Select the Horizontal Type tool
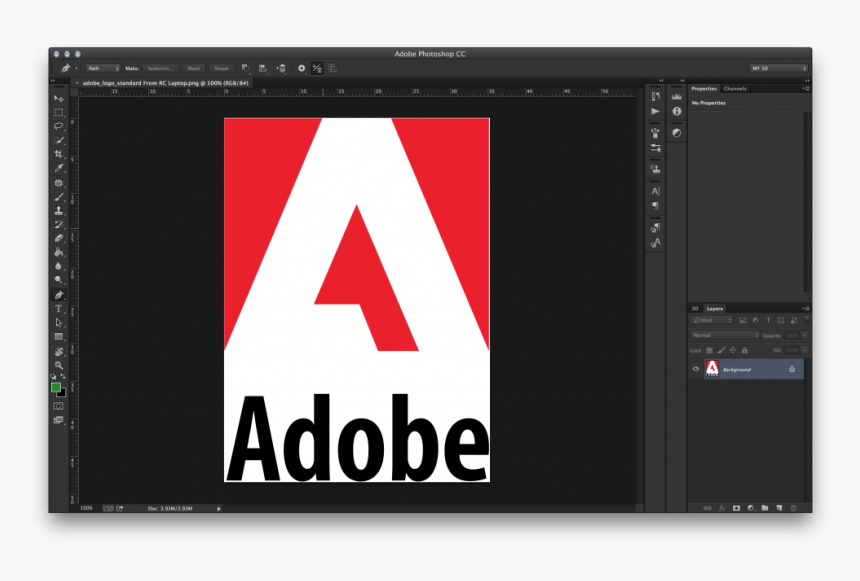The height and width of the screenshot is (581, 860). click(59, 309)
